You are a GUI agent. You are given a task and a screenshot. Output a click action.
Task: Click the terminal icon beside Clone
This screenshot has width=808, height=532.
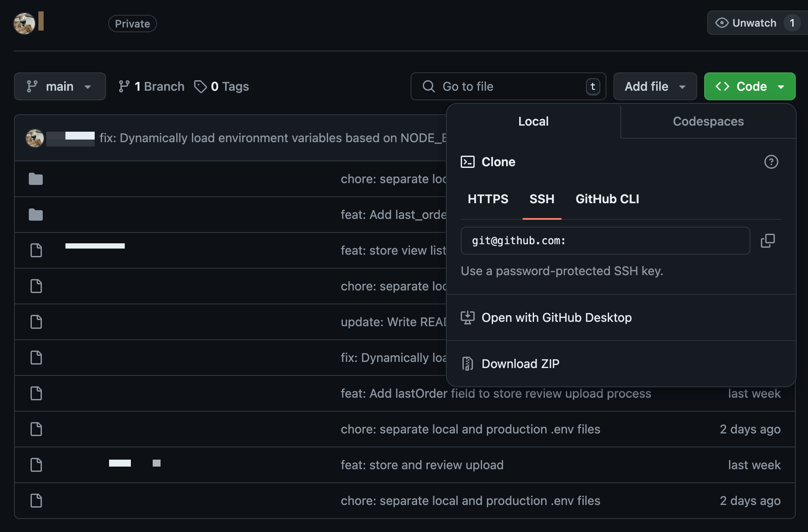[467, 162]
